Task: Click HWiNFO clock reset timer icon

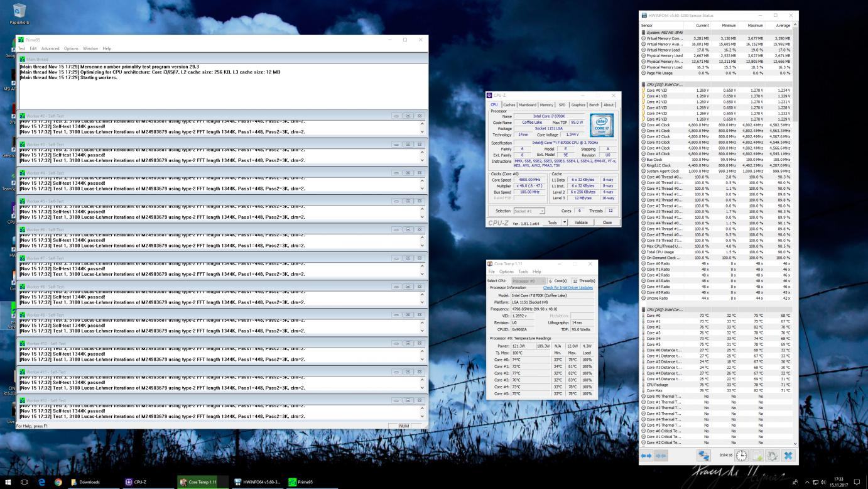Action: (x=742, y=455)
